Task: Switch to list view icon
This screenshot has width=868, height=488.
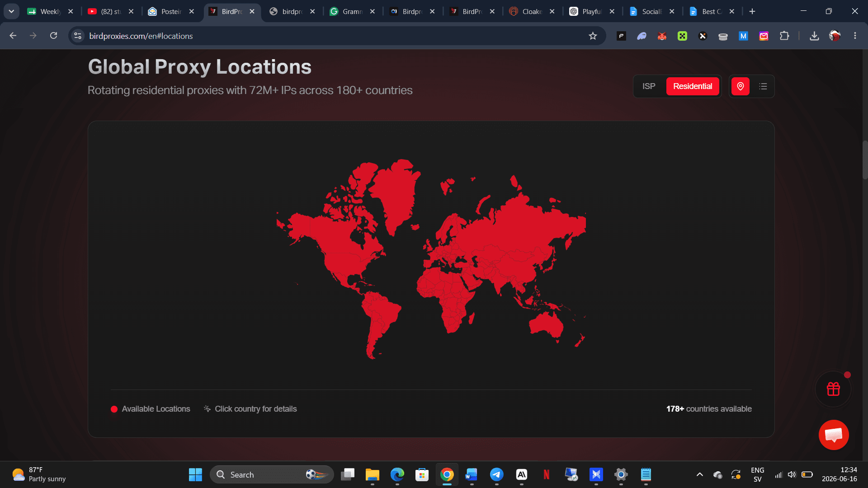Action: pos(763,86)
